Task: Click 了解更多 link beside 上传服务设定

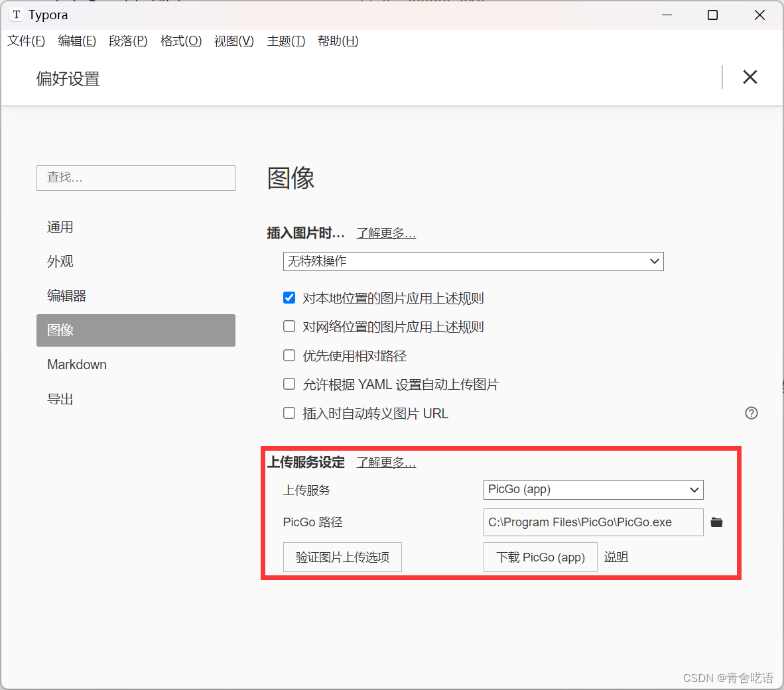Action: tap(386, 463)
